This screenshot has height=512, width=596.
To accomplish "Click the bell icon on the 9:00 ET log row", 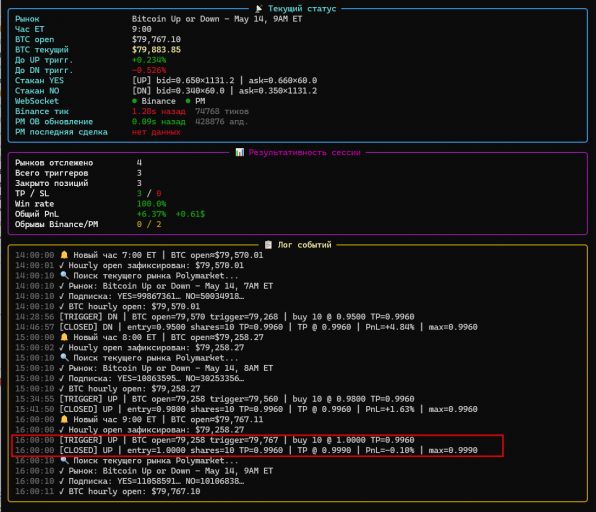I will [x=64, y=419].
